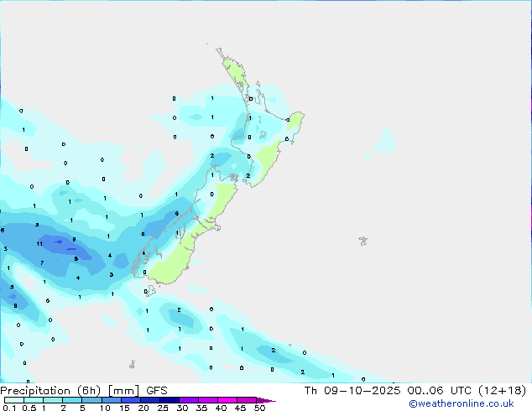The height and width of the screenshot is (411, 532).
Task: Select the 45–50 mm legend color swatch
Action: [x=247, y=400]
